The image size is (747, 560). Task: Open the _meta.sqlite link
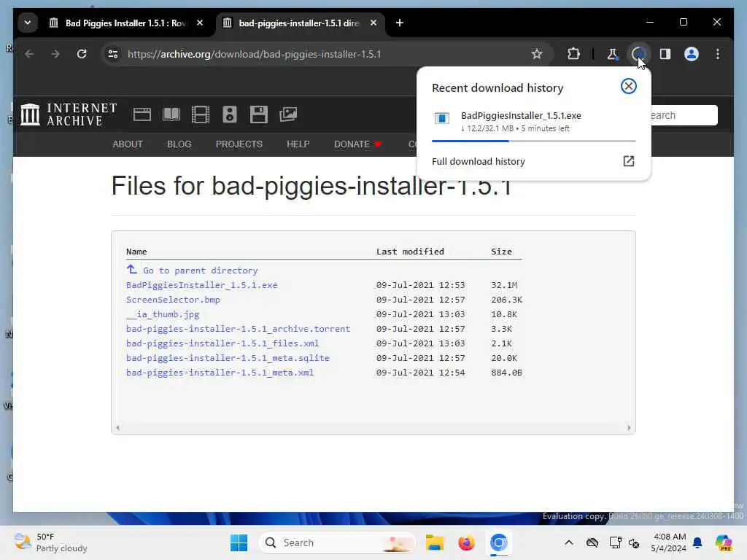(x=228, y=358)
